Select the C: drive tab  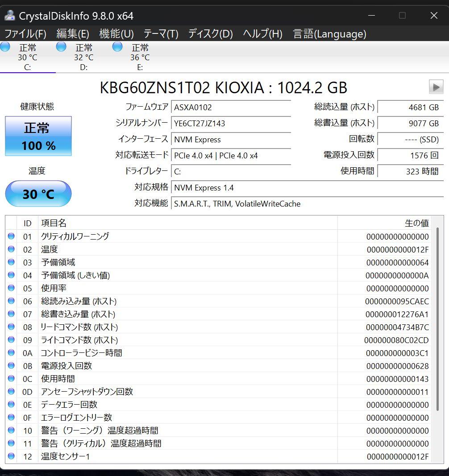tap(28, 57)
